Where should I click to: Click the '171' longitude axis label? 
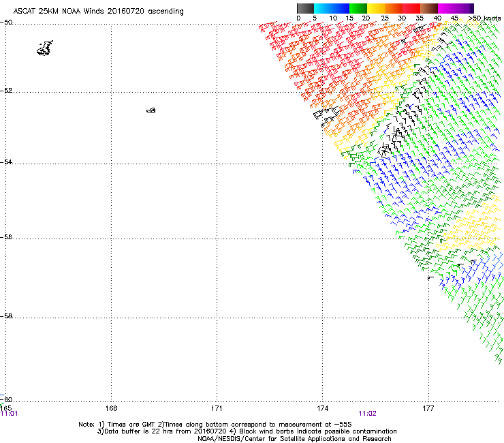point(217,408)
